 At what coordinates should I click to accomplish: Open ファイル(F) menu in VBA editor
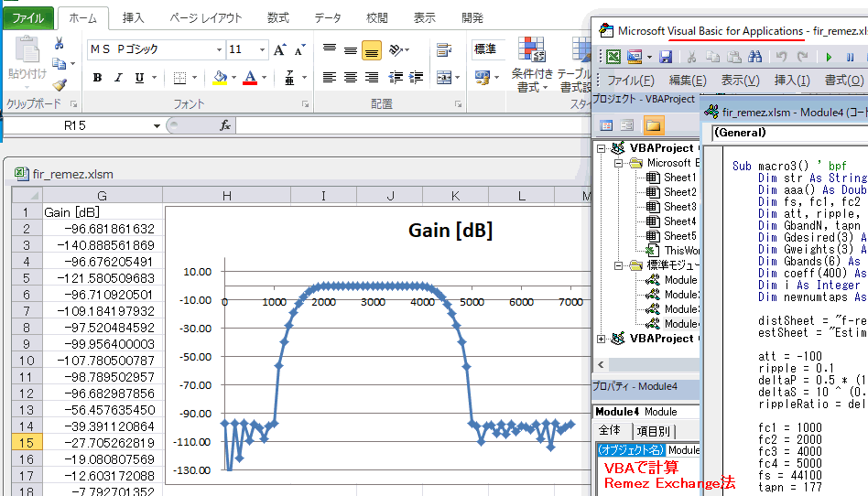[631, 81]
